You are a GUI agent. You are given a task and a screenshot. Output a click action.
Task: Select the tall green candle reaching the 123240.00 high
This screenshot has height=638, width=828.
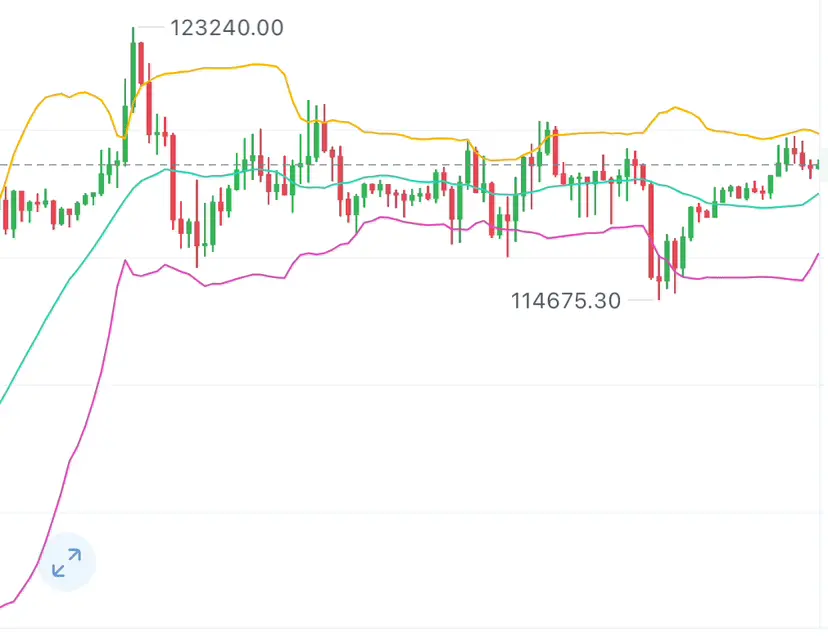pyautogui.click(x=133, y=70)
